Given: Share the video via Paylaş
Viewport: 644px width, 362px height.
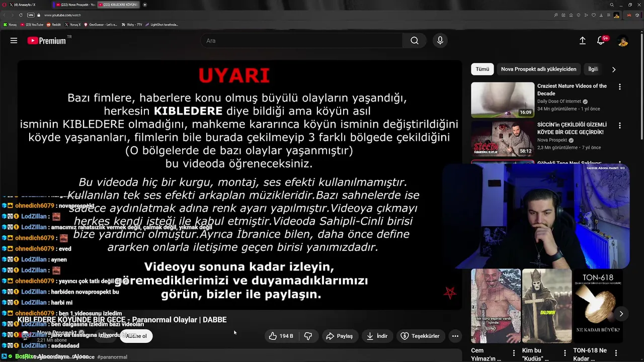Looking at the screenshot, I should 340,336.
